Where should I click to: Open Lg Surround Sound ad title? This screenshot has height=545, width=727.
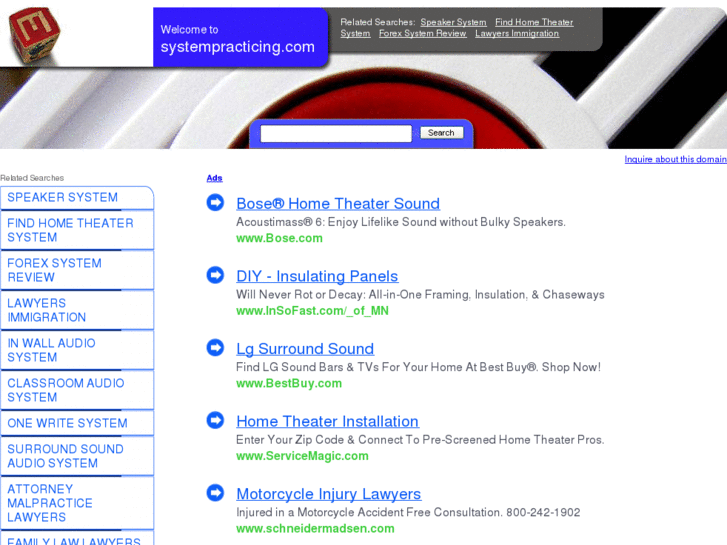pyautogui.click(x=305, y=349)
